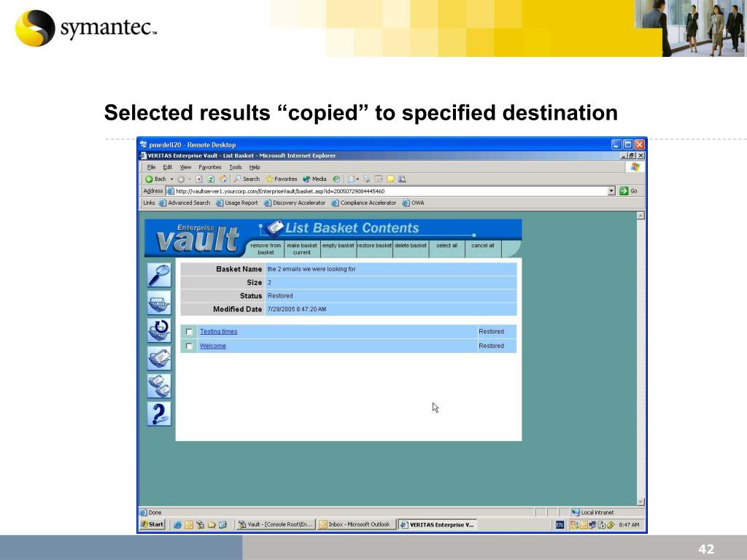This screenshot has width=747, height=560.
Task: Click restore basket action
Action: click(374, 246)
